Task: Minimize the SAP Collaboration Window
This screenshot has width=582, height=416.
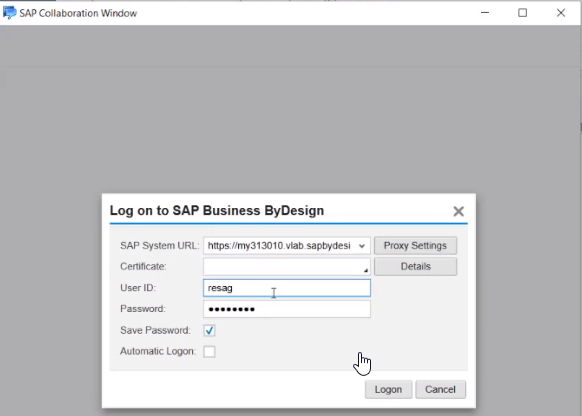Action: [485, 13]
